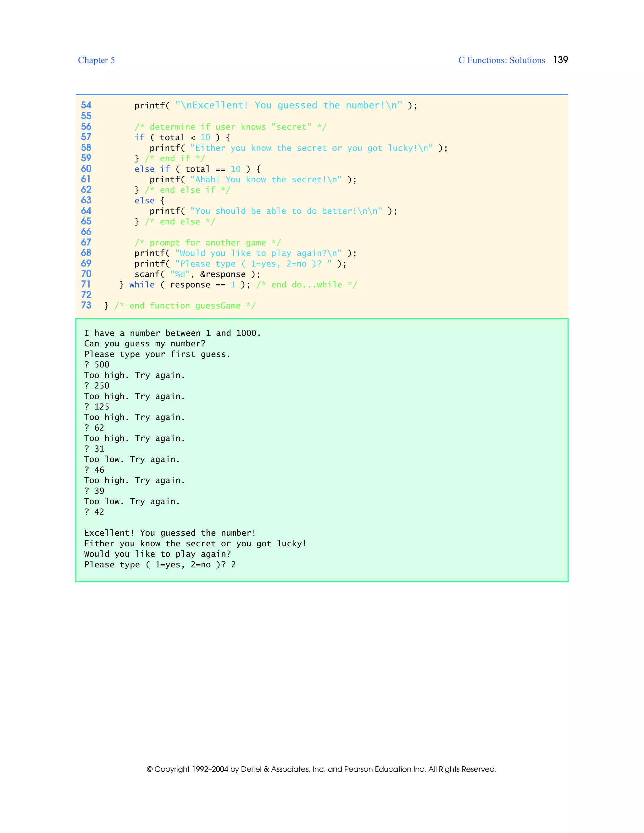Click the 'C Functions: Solutions' header

(502, 60)
